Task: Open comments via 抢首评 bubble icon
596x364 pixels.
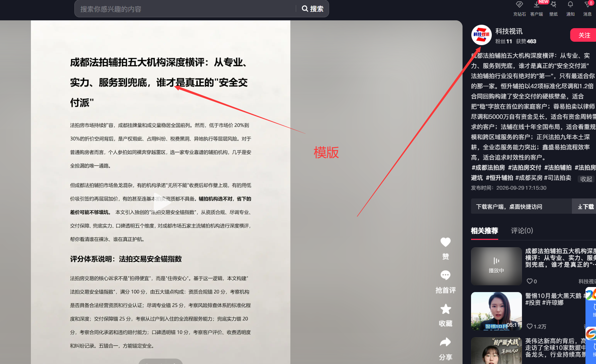Action: (446, 275)
